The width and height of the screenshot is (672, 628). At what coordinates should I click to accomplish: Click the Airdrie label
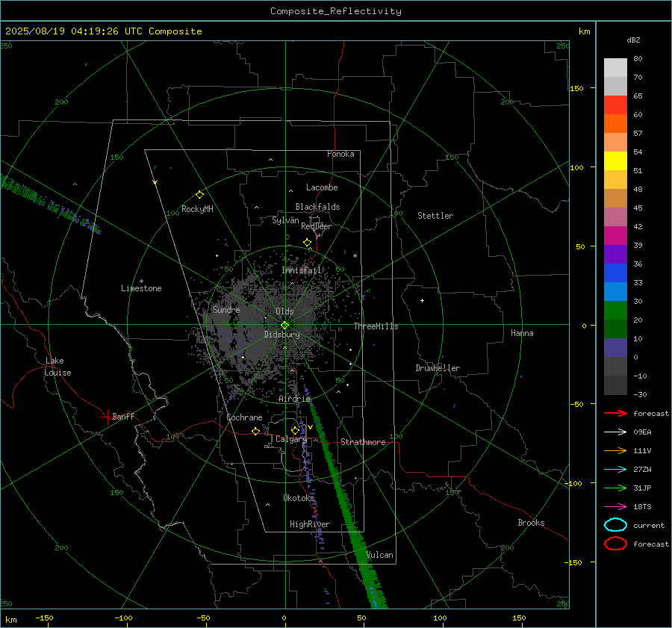tap(294, 399)
